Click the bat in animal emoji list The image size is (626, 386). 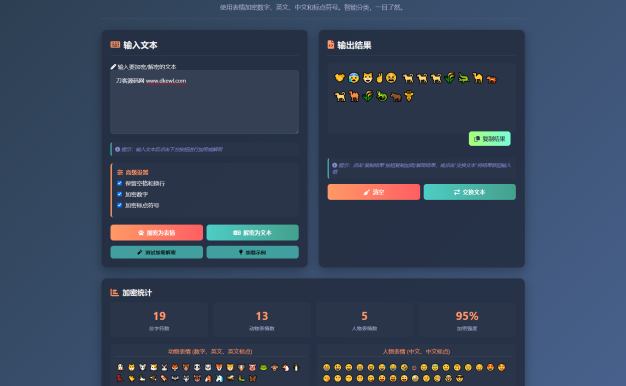(175, 378)
